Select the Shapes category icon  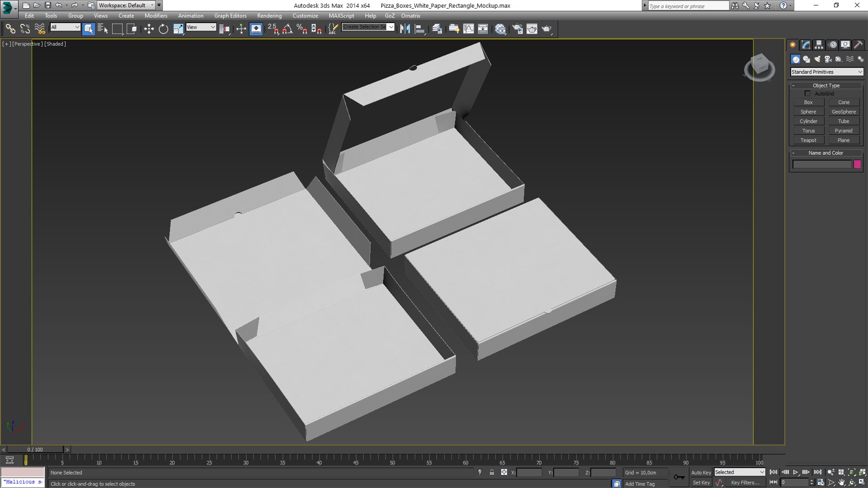[807, 59]
